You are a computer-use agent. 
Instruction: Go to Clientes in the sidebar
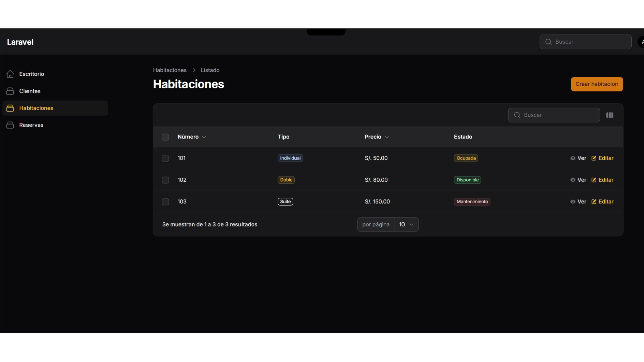click(30, 91)
